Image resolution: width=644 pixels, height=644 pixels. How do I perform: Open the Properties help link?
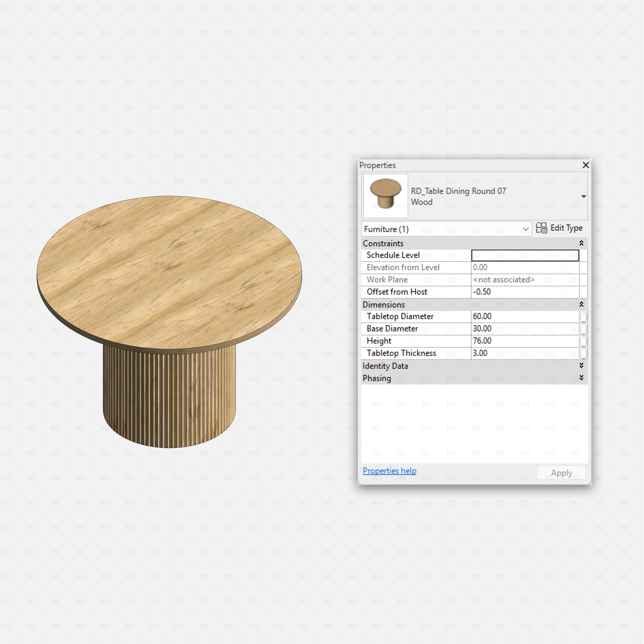(x=389, y=471)
